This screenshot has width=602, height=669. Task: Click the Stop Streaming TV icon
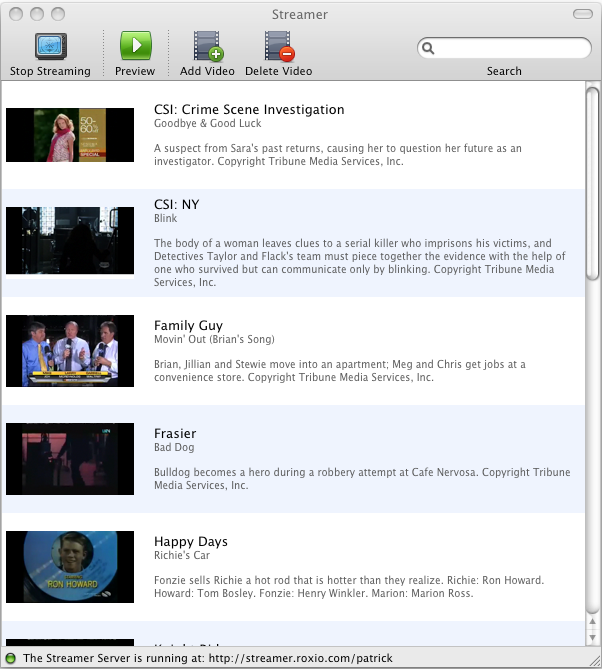(51, 46)
